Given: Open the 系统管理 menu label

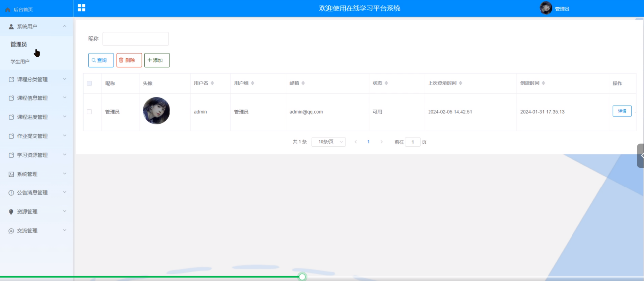Looking at the screenshot, I should click(27, 174).
